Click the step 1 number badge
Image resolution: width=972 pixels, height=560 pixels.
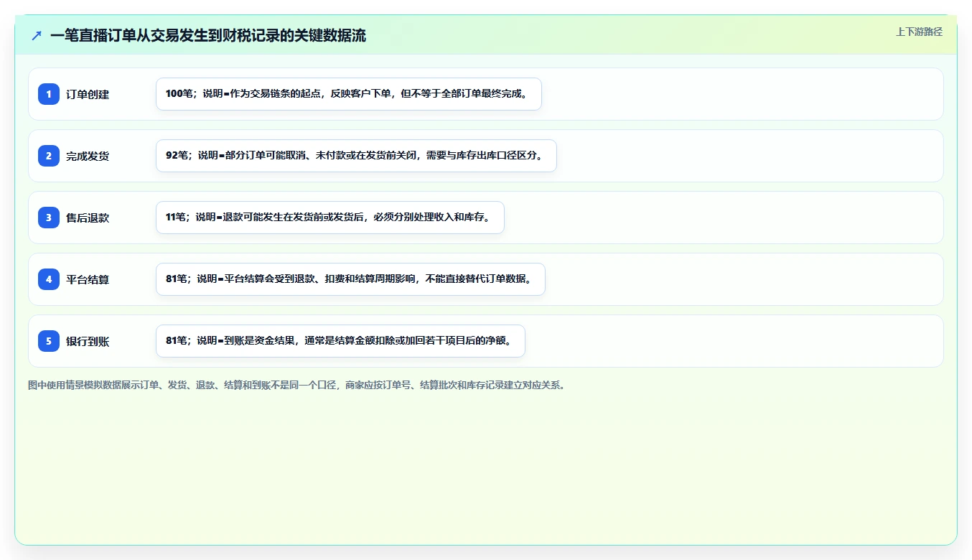[49, 94]
